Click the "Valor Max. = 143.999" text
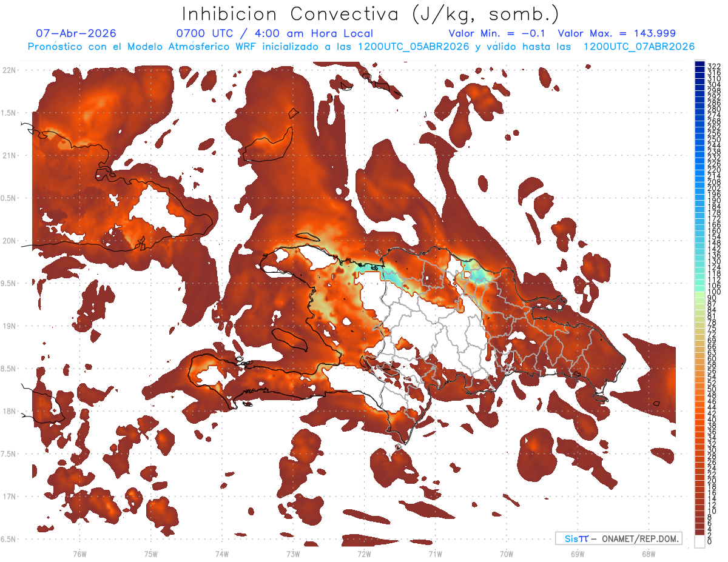This screenshot has height=562, width=728. (617, 33)
